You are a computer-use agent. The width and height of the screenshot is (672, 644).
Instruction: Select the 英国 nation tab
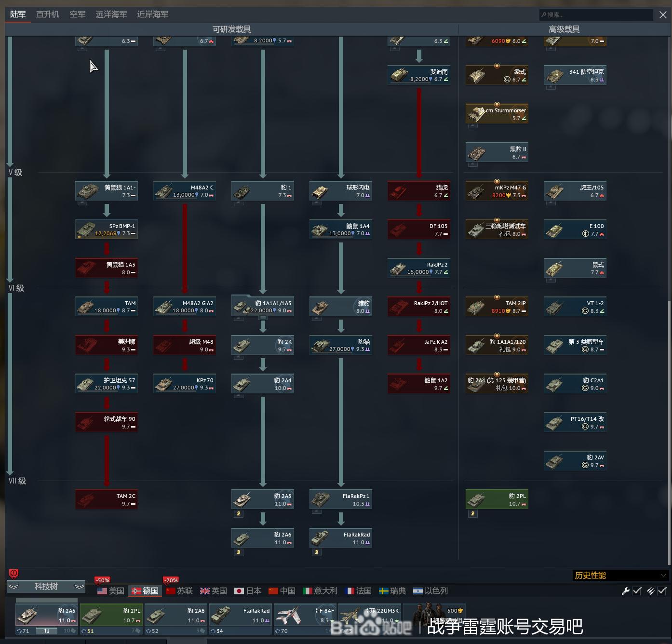pyautogui.click(x=214, y=591)
